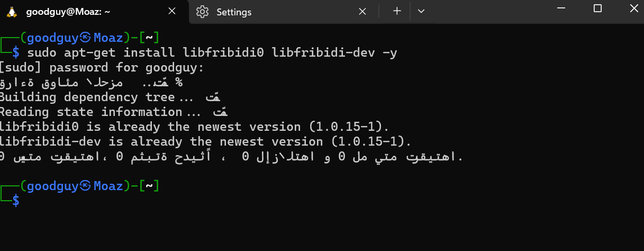Screen dimensions: 644x251
Task: Click the Building dependency tree output line
Action: point(110,97)
